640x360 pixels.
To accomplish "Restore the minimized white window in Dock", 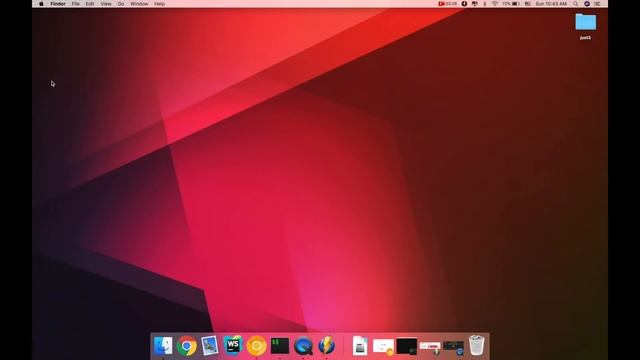I will click(x=383, y=347).
